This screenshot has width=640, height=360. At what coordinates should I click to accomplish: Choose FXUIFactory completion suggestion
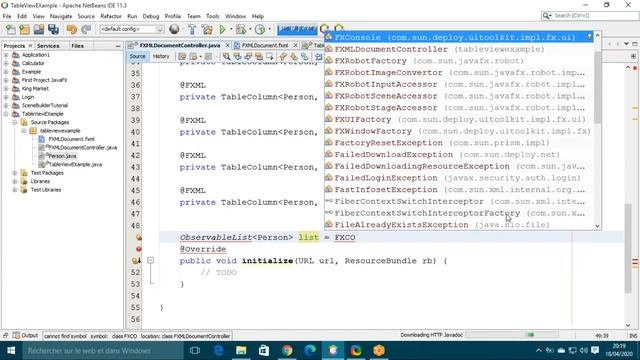coord(459,120)
